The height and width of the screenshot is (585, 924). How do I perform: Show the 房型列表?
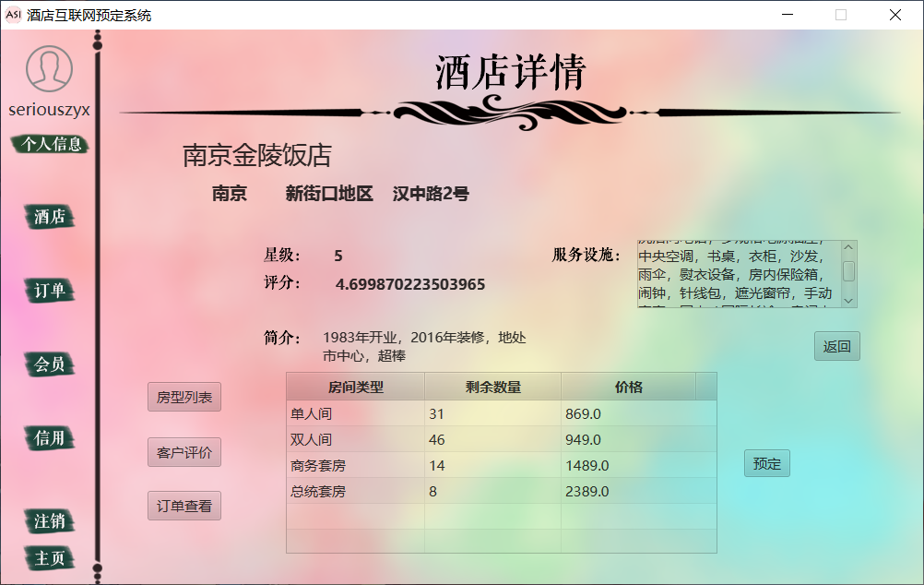(x=184, y=397)
